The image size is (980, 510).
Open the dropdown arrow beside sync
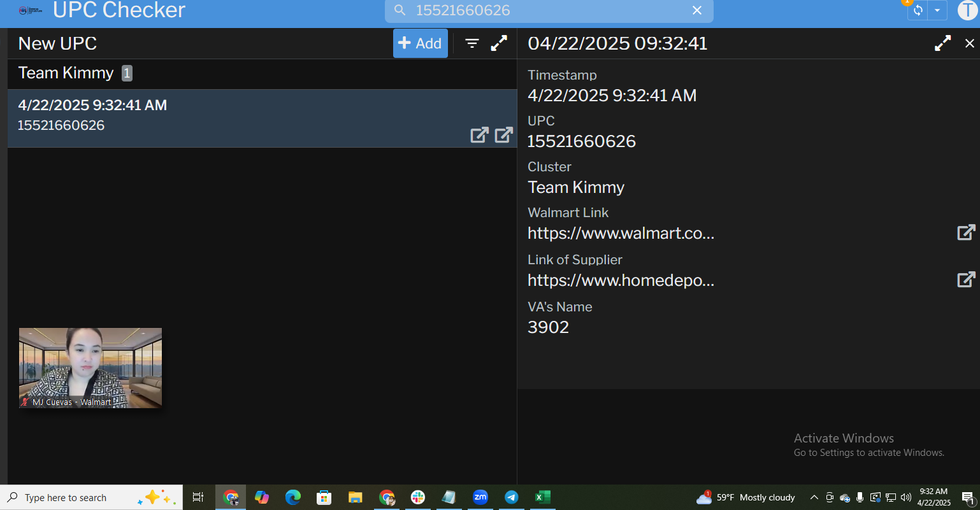tap(937, 10)
